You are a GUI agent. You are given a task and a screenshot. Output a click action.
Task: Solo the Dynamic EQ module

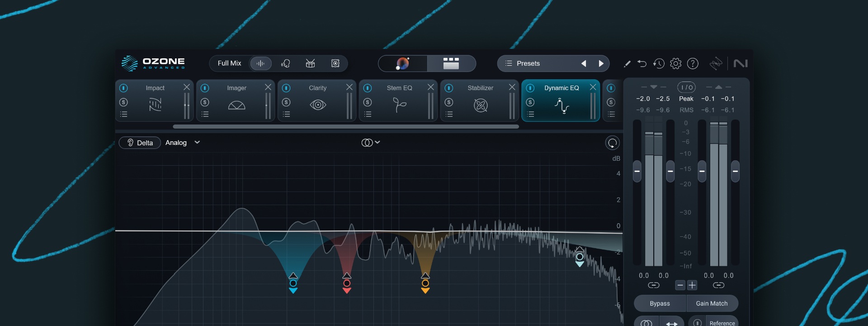(530, 102)
